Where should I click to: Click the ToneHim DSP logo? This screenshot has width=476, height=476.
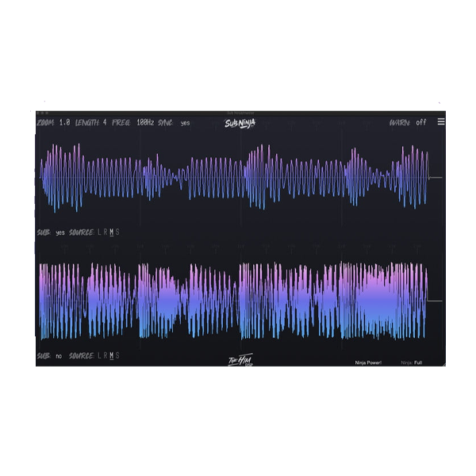click(x=240, y=359)
